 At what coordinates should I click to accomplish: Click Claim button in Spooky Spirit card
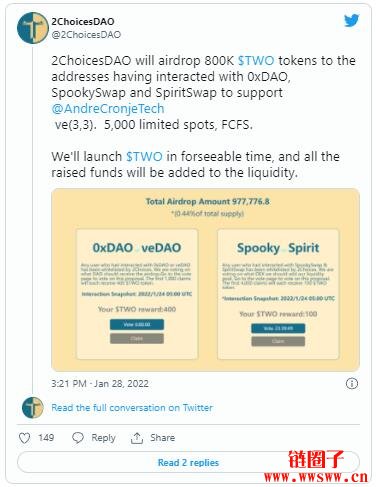pyautogui.click(x=278, y=341)
